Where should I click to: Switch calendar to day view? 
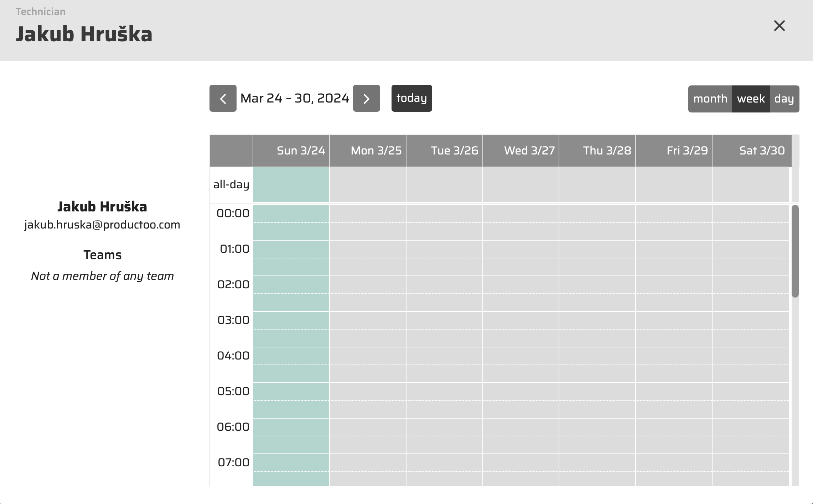pos(784,99)
